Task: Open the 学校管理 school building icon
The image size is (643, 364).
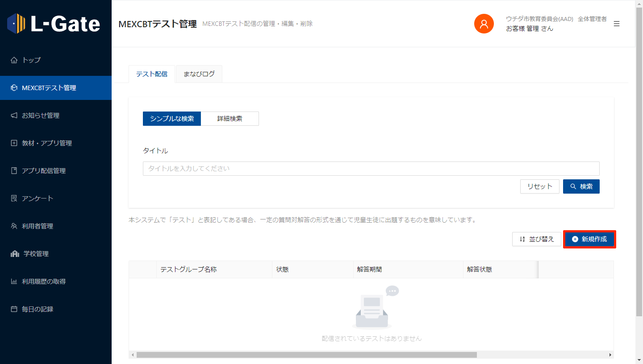Action: (x=15, y=254)
